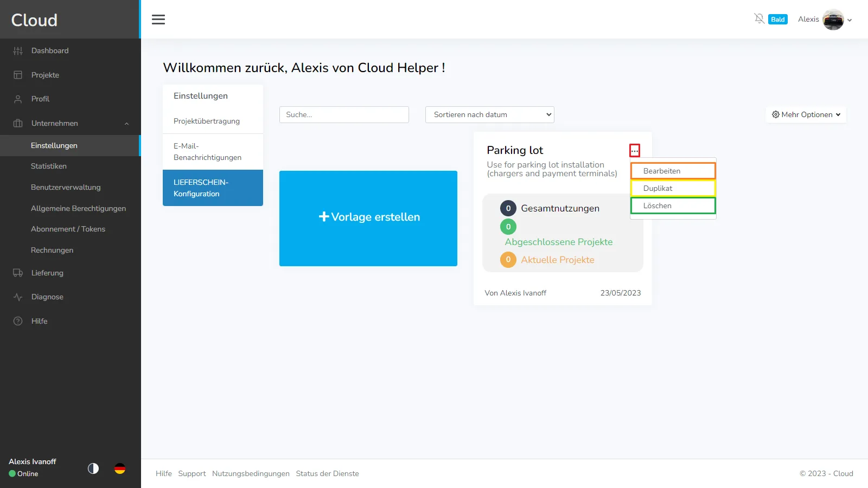Screen dimensions: 868x488
Task: Open Statistiken in sidebar
Action: coord(71,166)
